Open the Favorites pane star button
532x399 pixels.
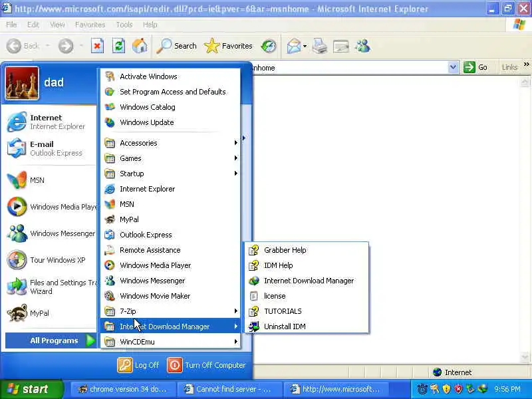point(228,46)
